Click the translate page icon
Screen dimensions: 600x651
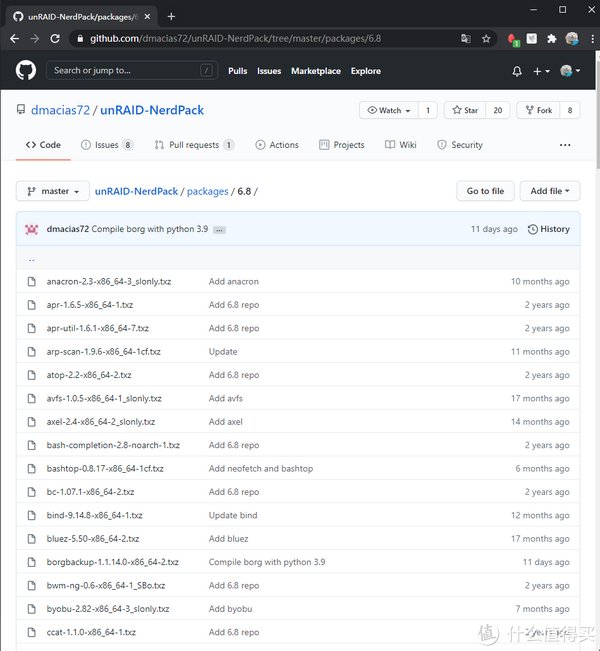coord(465,38)
